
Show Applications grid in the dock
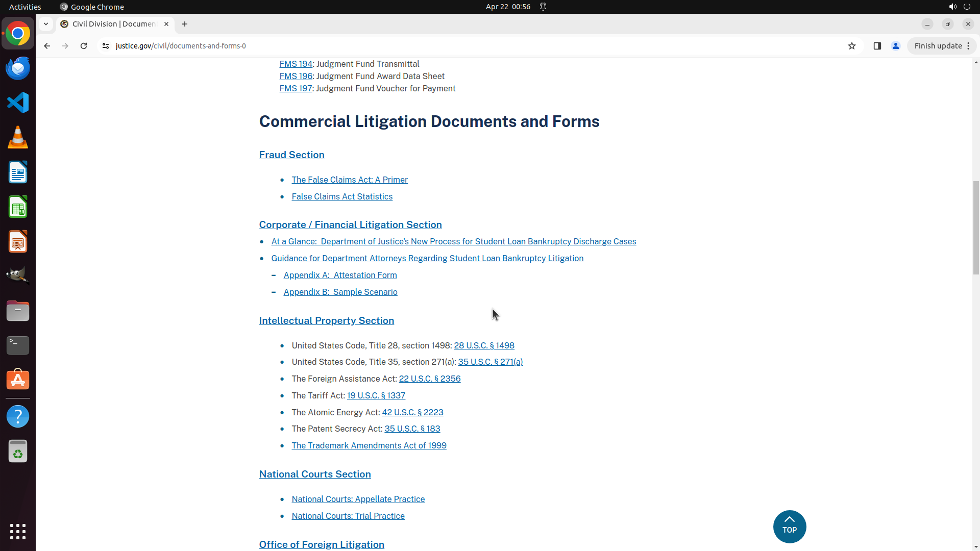(18, 531)
